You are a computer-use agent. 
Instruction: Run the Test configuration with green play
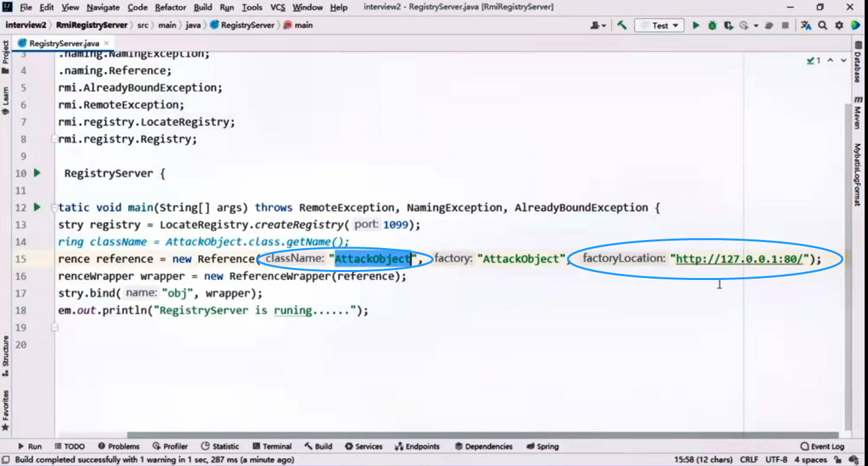pyautogui.click(x=695, y=25)
